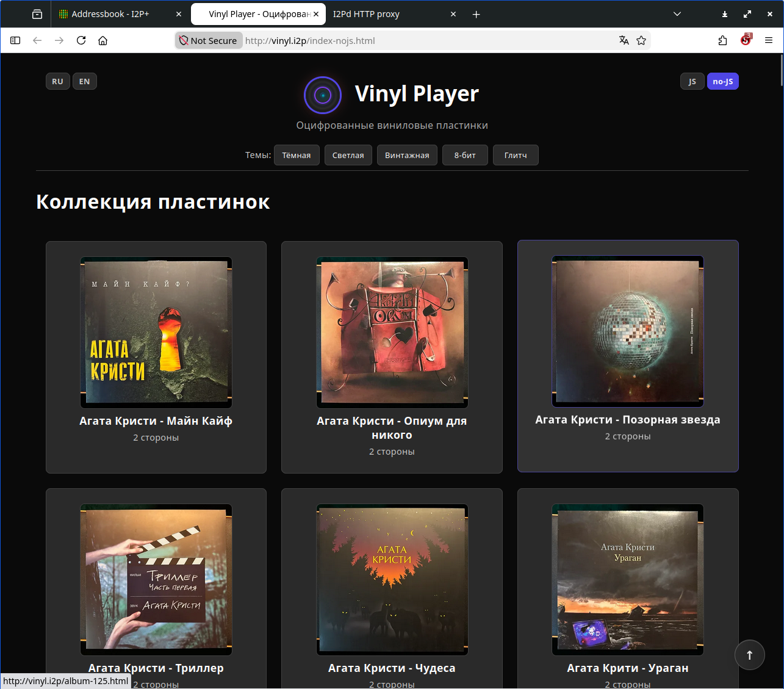Switch to the JS version
784x689 pixels.
(x=692, y=81)
